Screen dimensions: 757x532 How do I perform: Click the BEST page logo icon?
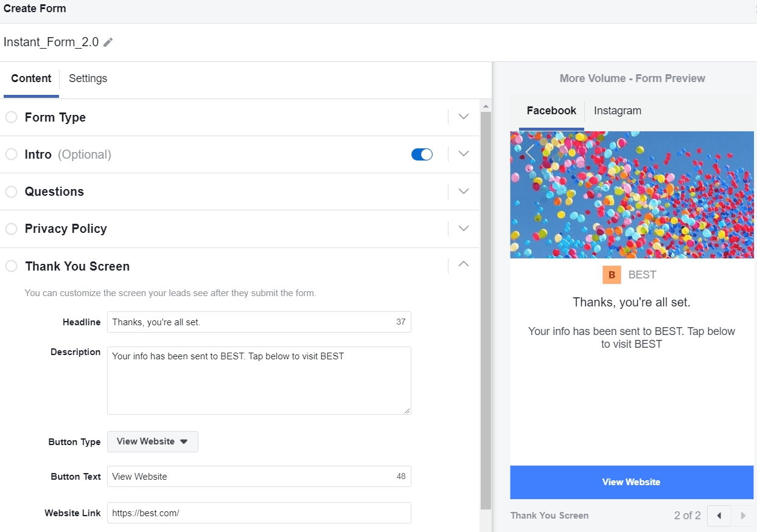point(612,275)
